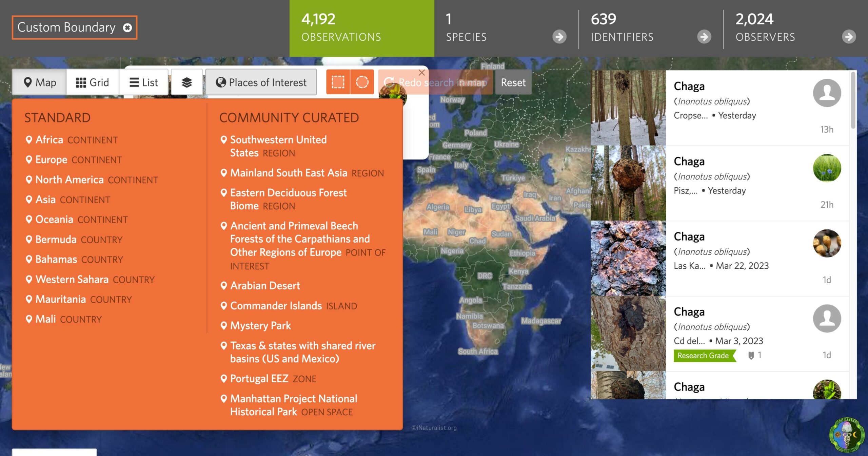
Task: Click the Custom Boundary add icon
Action: pyautogui.click(x=127, y=27)
